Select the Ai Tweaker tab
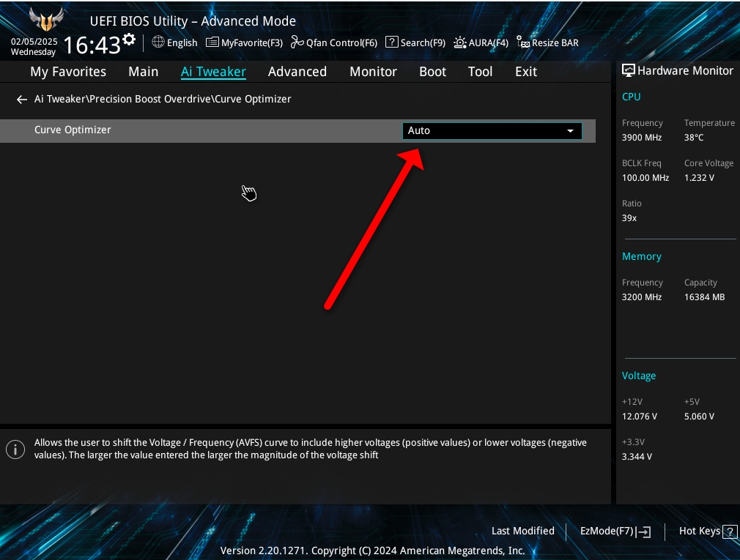Viewport: 740px width, 560px height. pos(213,72)
